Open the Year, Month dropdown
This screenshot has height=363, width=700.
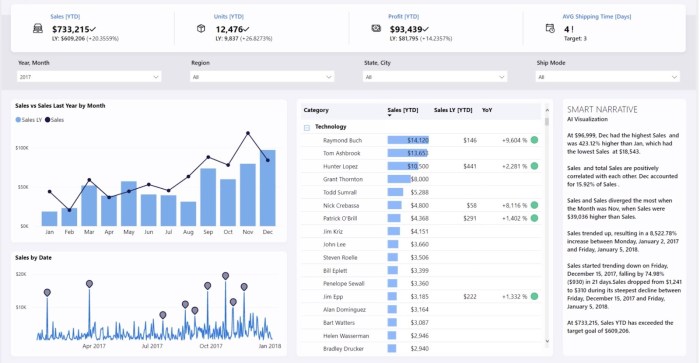(89, 77)
